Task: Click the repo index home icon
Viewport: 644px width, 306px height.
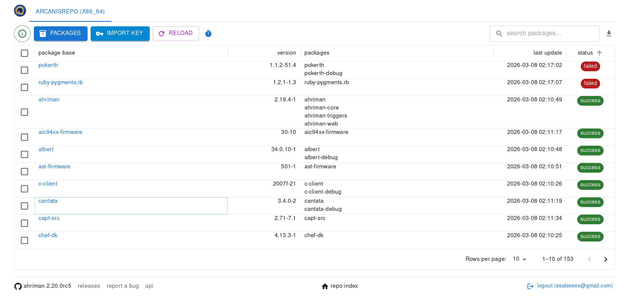Action: (324, 286)
